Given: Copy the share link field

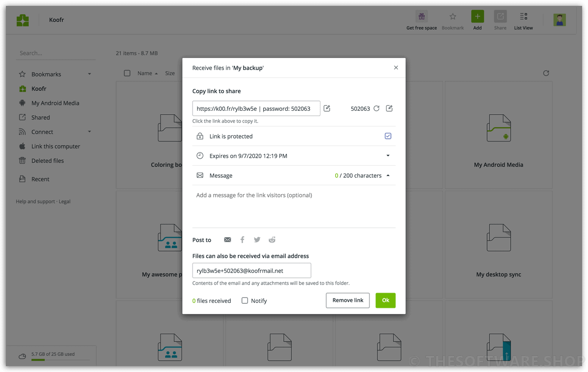Looking at the screenshot, I should (256, 108).
